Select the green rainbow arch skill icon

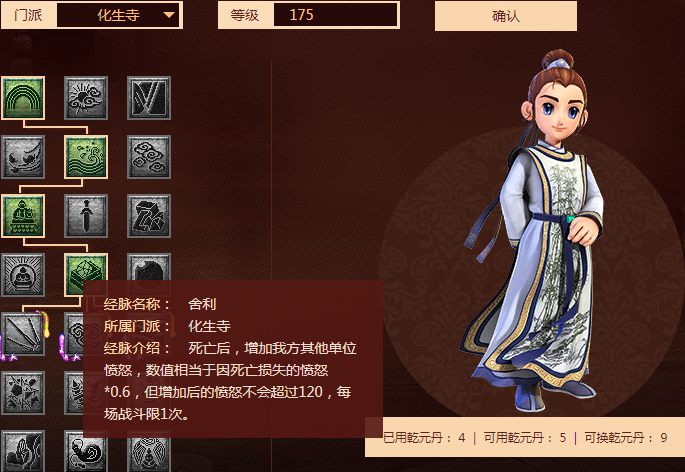tap(23, 98)
